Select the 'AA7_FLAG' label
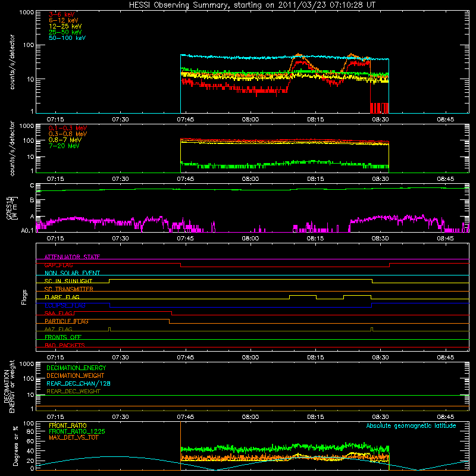 coord(58,329)
